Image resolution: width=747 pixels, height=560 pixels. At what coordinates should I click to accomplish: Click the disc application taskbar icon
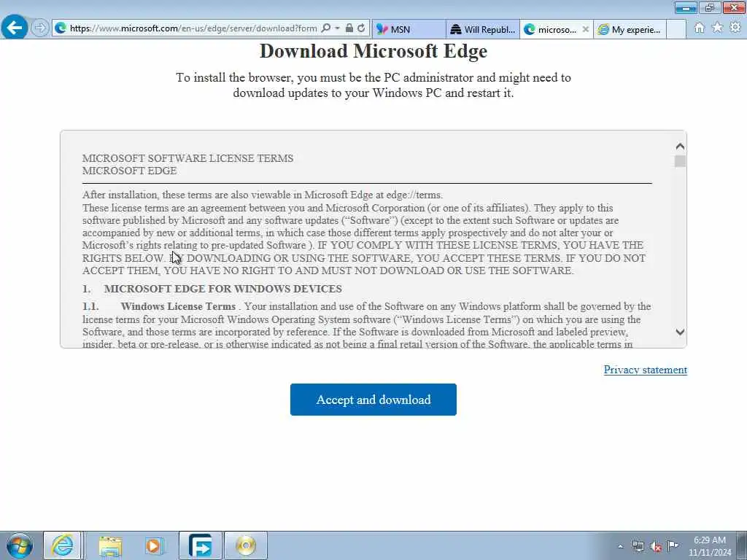[246, 545]
